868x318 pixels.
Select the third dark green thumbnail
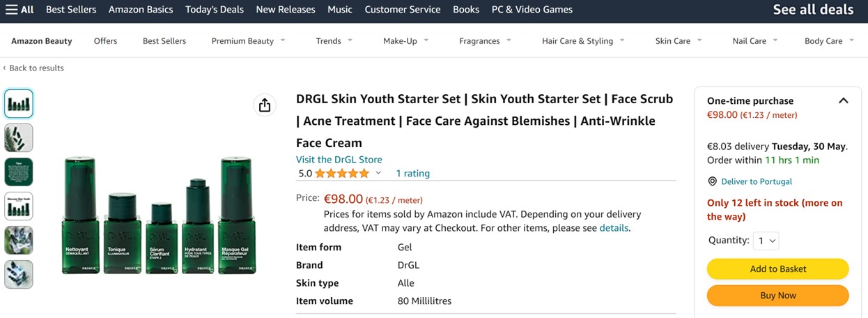[19, 172]
